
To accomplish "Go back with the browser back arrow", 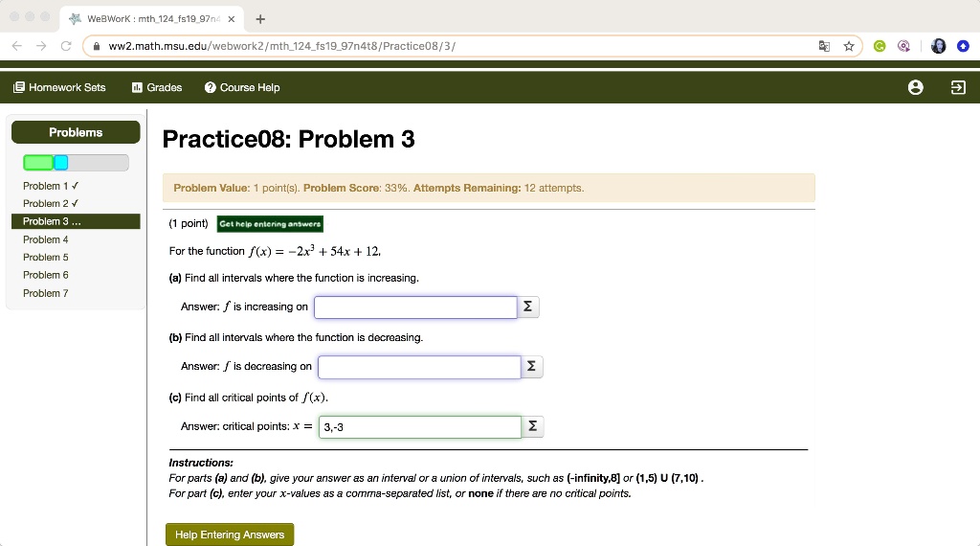I will point(17,46).
